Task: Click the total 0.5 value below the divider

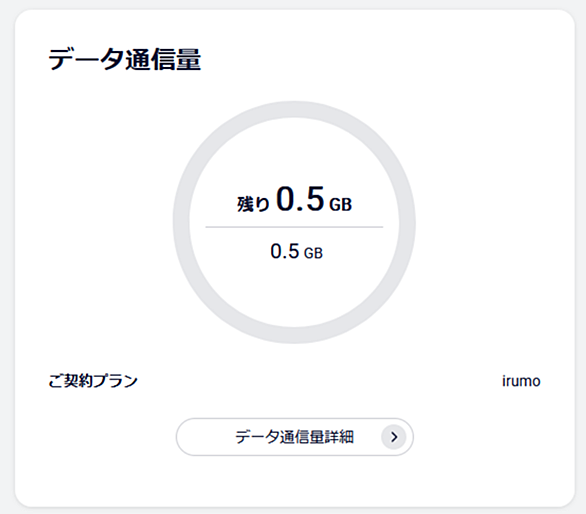Action: 285,251
